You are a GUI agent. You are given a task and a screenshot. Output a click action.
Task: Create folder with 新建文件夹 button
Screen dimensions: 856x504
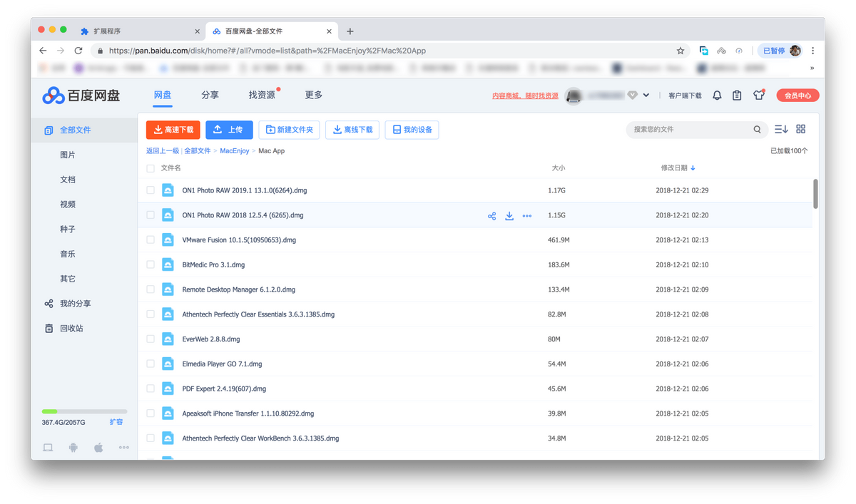[x=289, y=130]
